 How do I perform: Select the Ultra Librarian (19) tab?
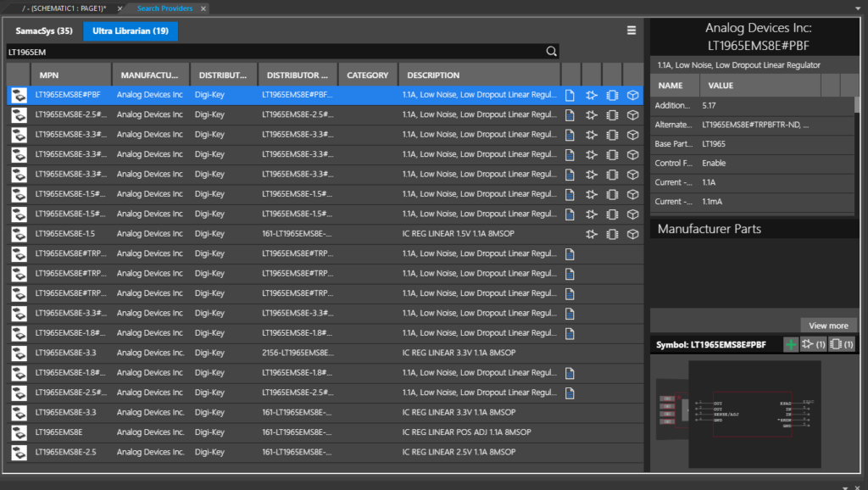[x=131, y=31]
